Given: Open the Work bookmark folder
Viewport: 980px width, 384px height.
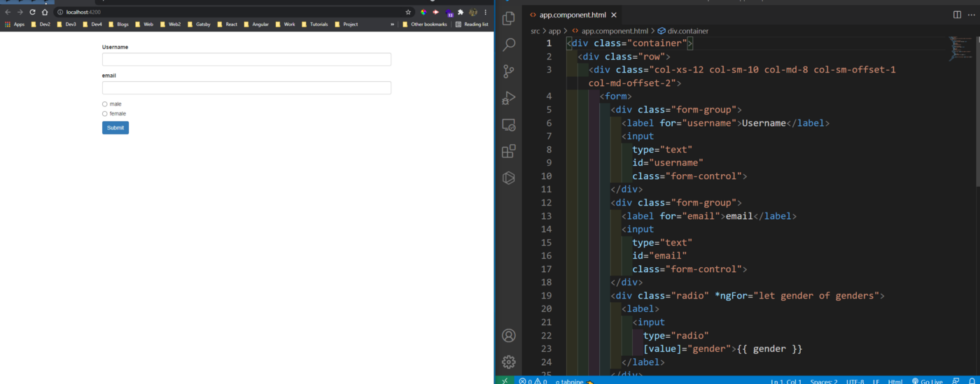Looking at the screenshot, I should [285, 24].
